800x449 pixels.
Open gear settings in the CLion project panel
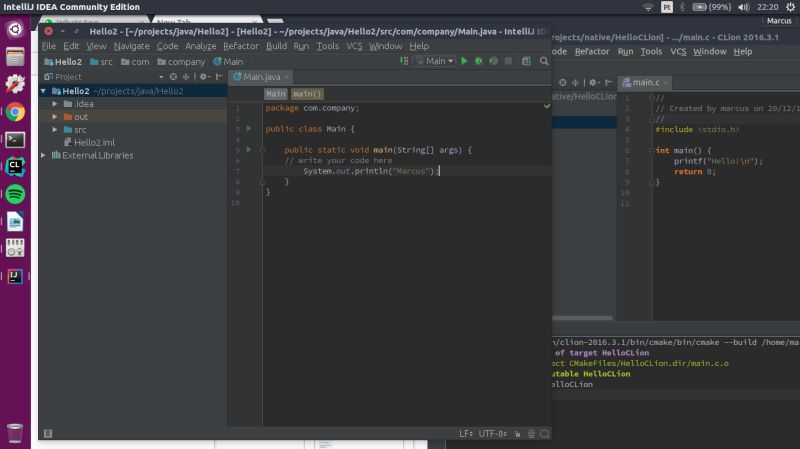593,82
